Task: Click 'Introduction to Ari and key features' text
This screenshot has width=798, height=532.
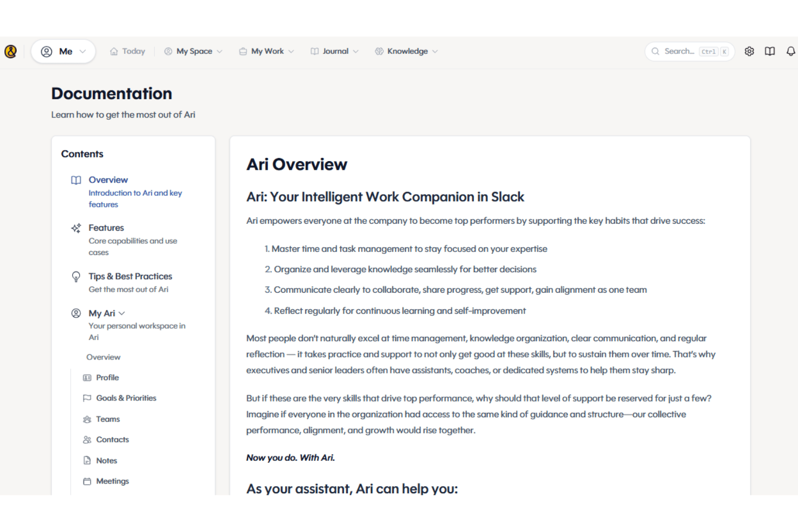Action: pyautogui.click(x=135, y=198)
